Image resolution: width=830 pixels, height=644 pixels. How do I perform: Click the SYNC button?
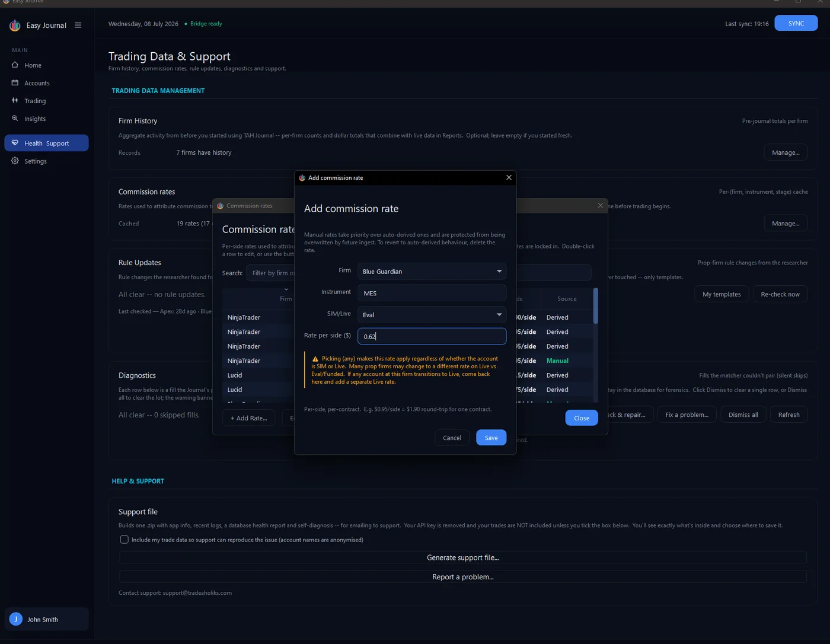pos(796,23)
